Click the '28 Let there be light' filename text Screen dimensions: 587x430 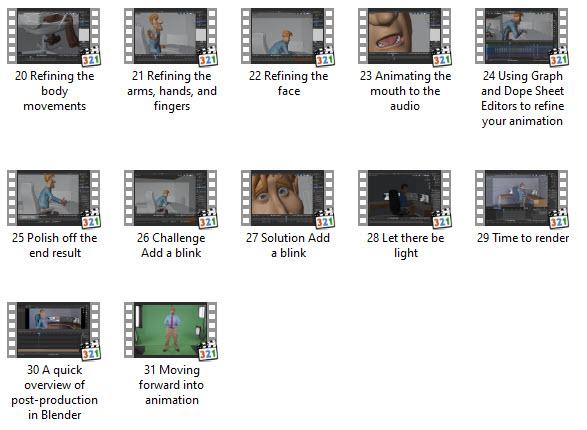click(406, 246)
